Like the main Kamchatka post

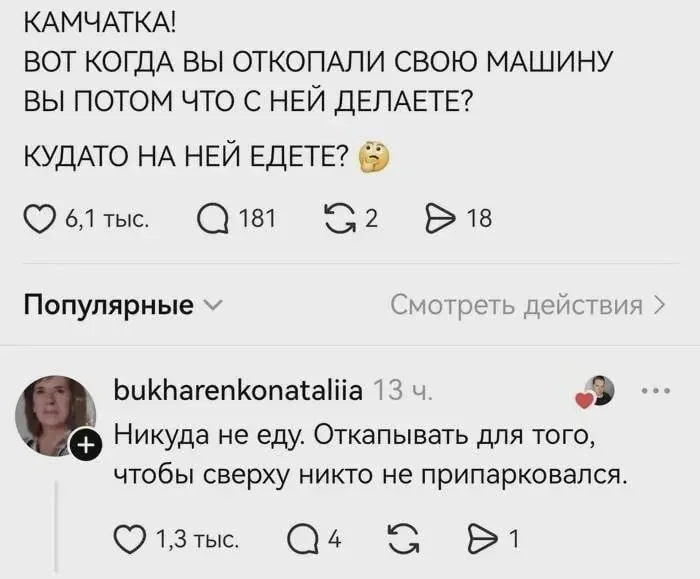(x=38, y=217)
